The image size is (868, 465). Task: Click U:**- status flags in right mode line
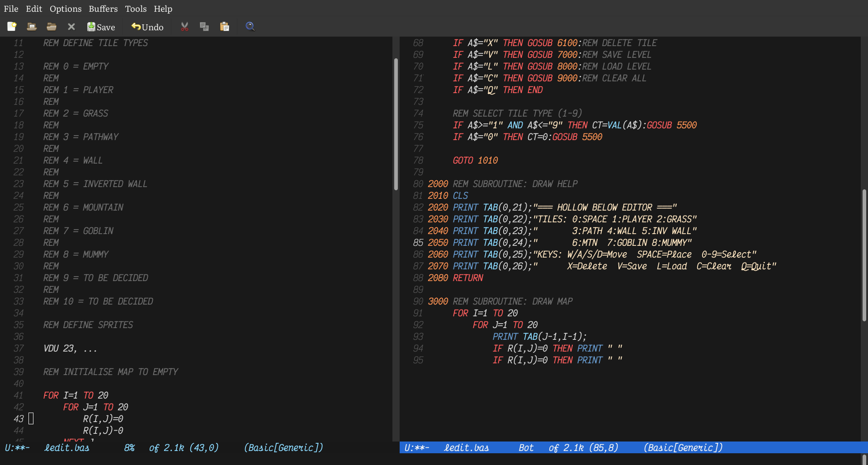[417, 448]
